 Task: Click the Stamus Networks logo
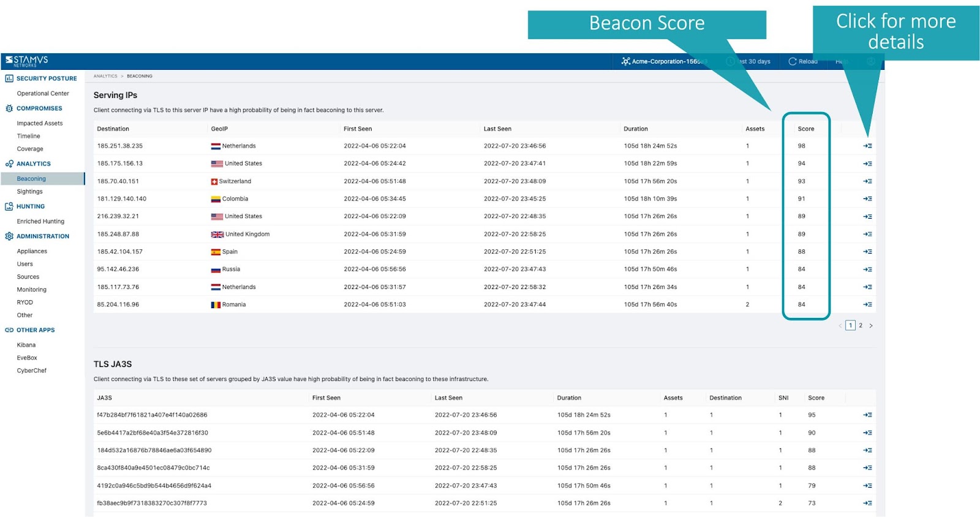pyautogui.click(x=26, y=61)
